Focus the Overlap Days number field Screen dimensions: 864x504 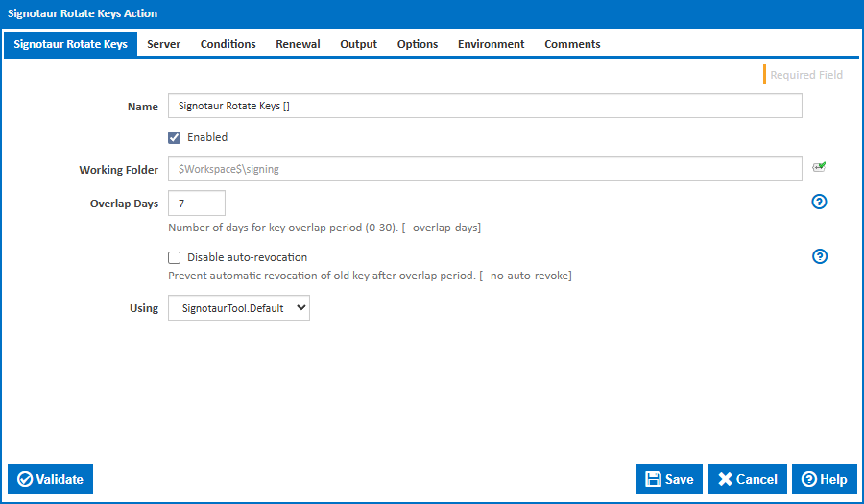click(197, 203)
